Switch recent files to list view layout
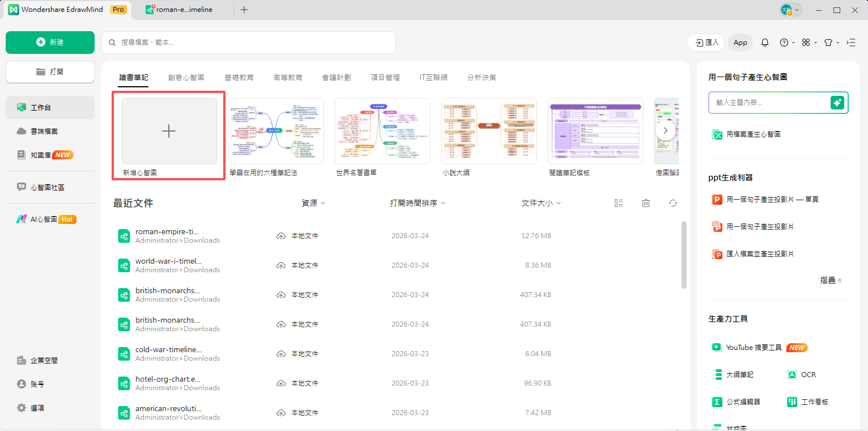Viewport: 868px width, 431px height. 618,202
